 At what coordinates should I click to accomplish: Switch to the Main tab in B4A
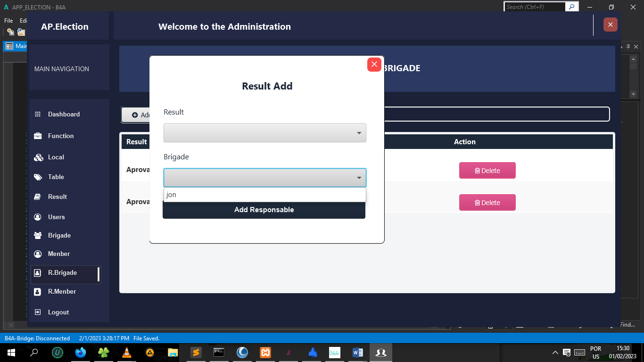(16, 46)
